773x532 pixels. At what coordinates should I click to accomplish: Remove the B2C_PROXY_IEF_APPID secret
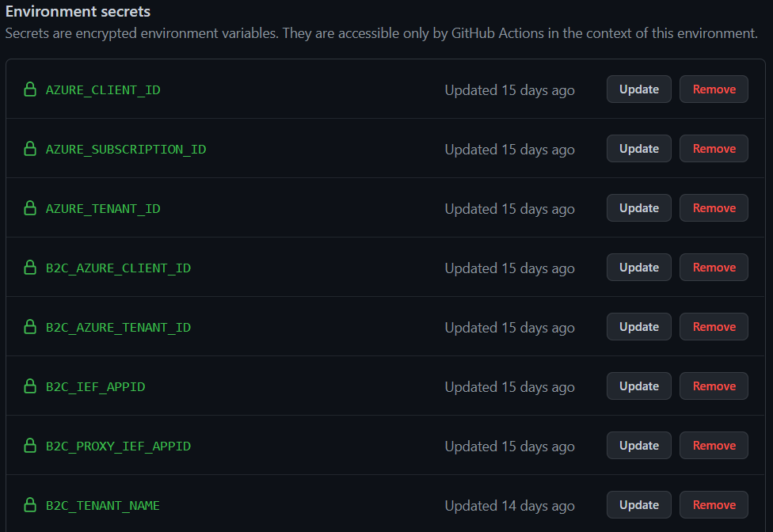coord(714,446)
